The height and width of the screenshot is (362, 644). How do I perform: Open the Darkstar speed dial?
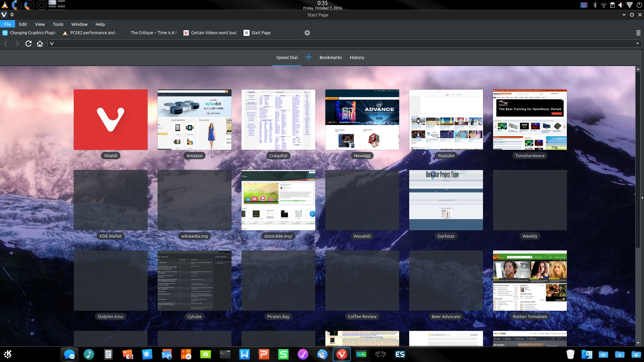446,200
